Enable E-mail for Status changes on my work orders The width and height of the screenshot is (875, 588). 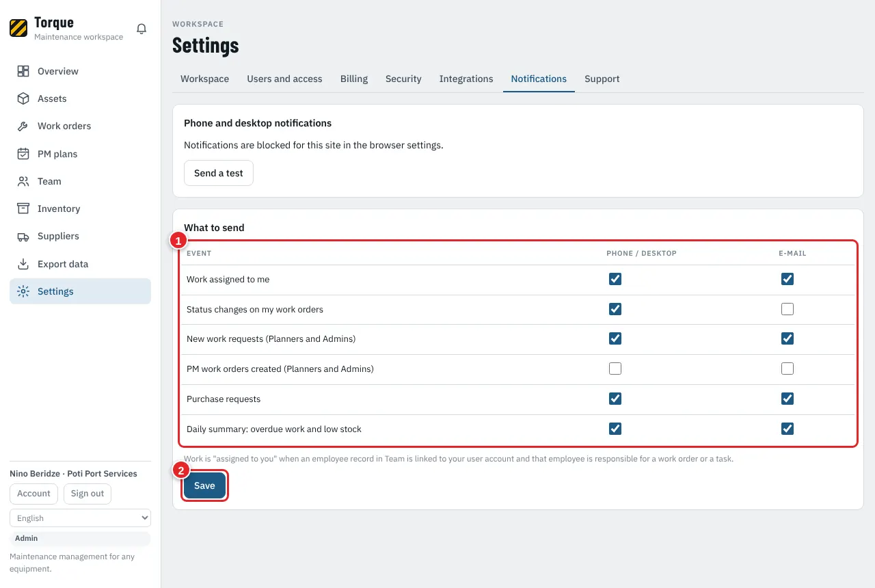coord(787,309)
